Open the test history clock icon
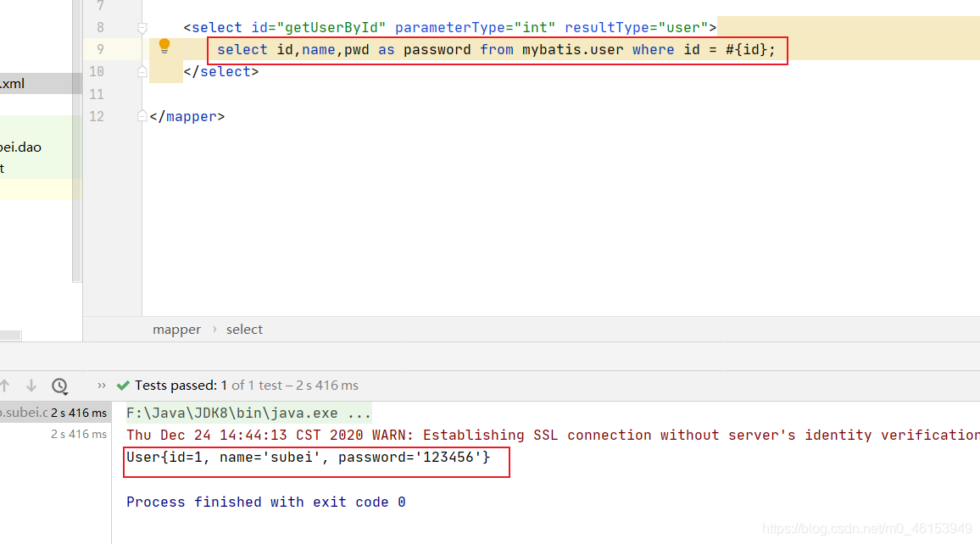Viewport: 980px width, 544px height. pyautogui.click(x=60, y=386)
